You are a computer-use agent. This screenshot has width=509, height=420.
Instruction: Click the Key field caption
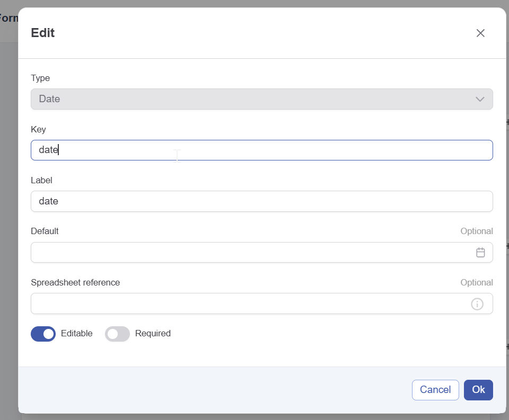click(x=39, y=129)
